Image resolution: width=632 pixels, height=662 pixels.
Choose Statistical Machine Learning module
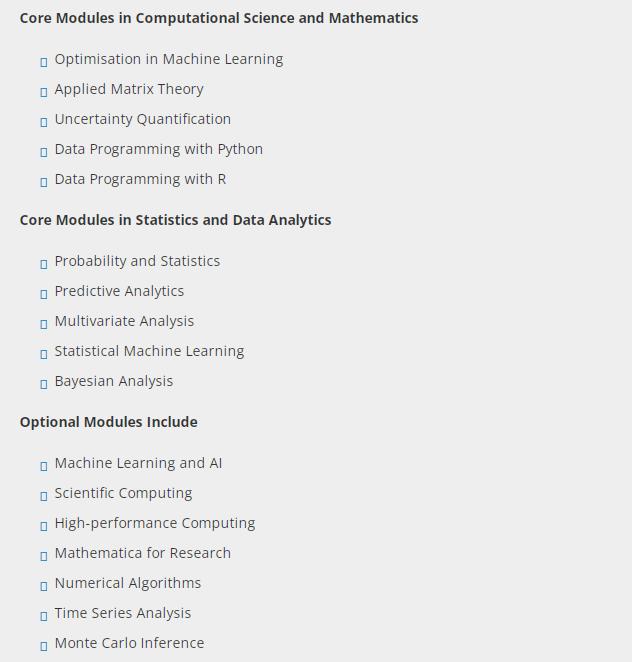[x=149, y=351]
